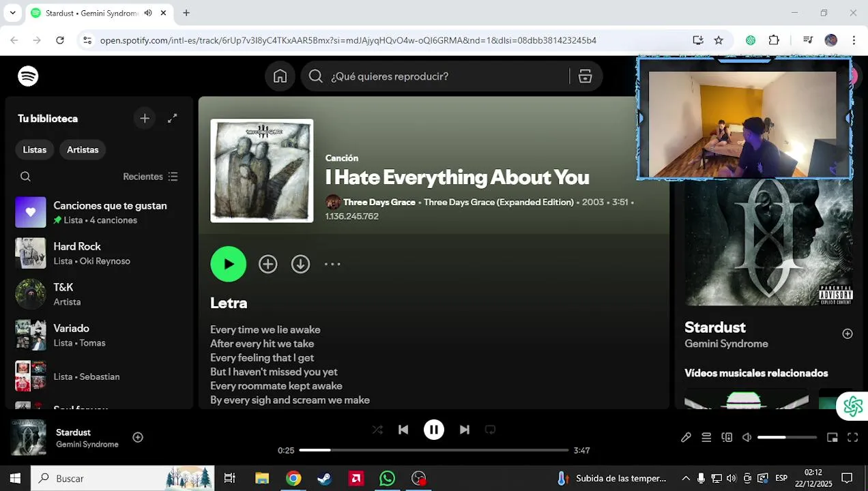Open Stardust title in now playing panel
868x491 pixels.
pyautogui.click(x=715, y=327)
